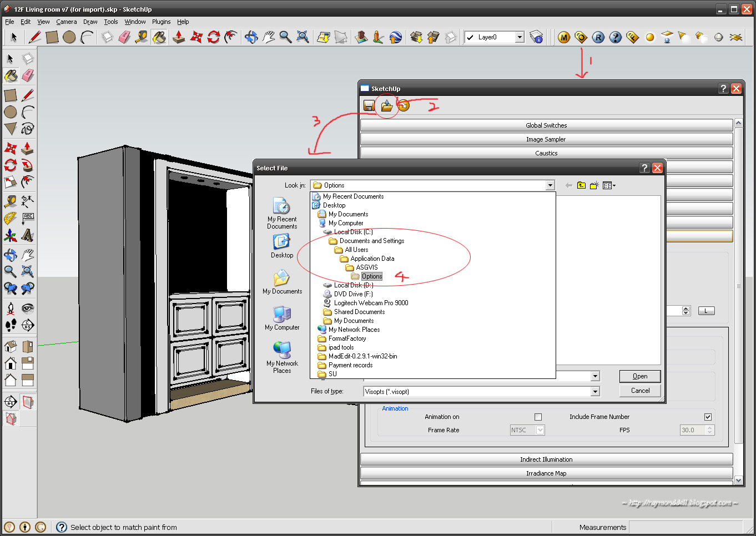Click the V-Ray help question-mark icon
Image resolution: width=756 pixels, height=536 pixels.
(x=615, y=37)
